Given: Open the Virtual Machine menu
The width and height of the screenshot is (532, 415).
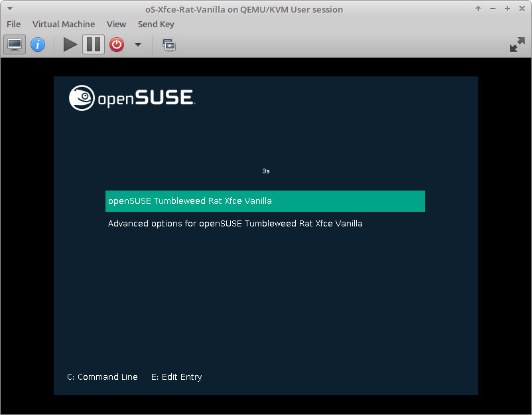Looking at the screenshot, I should (x=64, y=24).
